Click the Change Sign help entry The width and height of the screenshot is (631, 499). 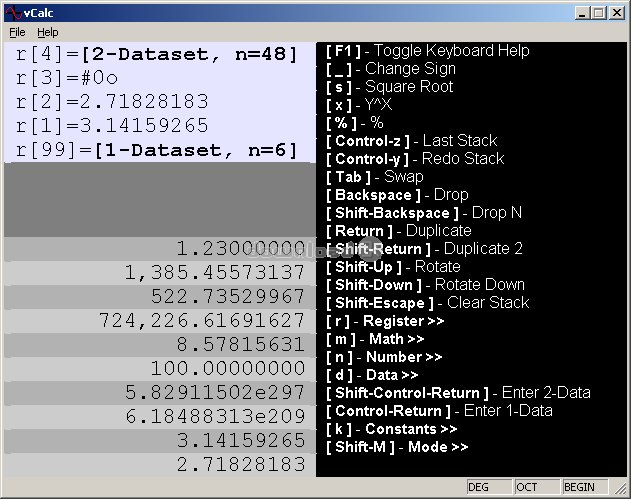pyautogui.click(x=390, y=69)
